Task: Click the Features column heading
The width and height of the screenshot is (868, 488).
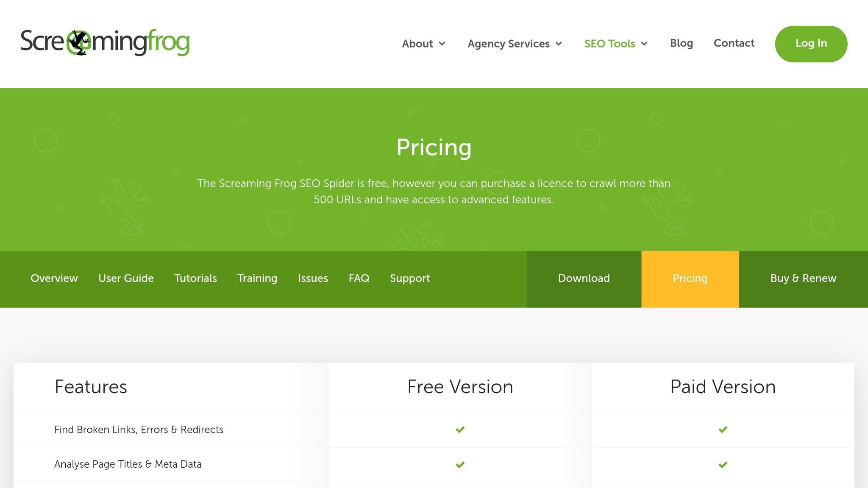Action: point(91,387)
